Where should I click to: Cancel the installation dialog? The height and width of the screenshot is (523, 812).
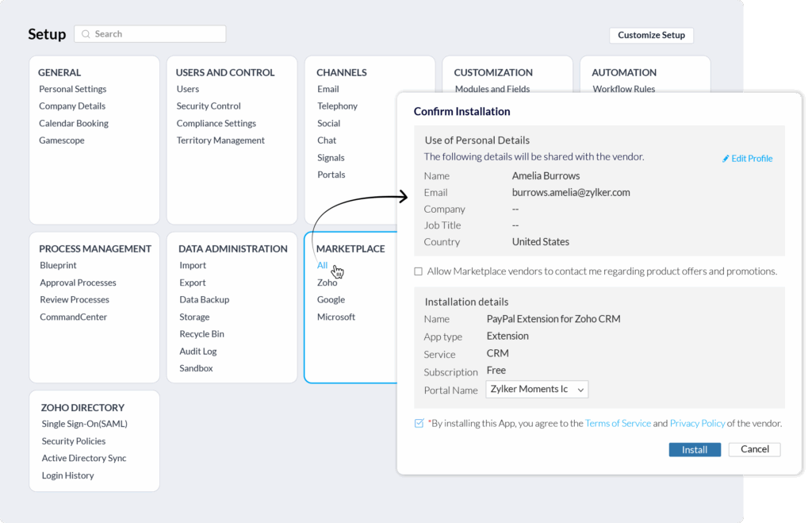click(755, 449)
